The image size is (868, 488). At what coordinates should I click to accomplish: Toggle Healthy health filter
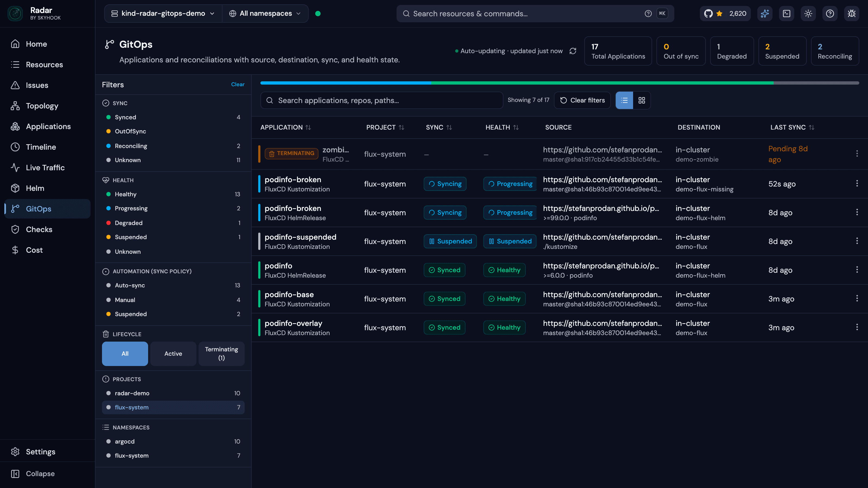(x=173, y=194)
